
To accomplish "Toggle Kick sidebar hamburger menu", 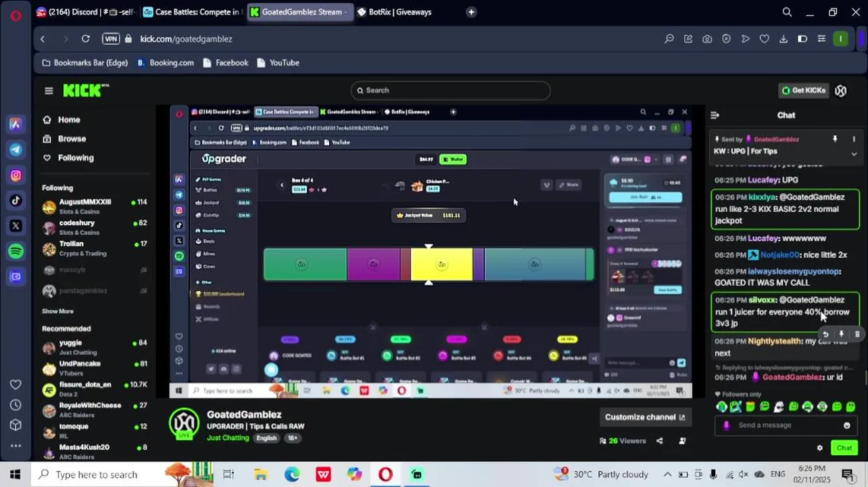I will click(x=49, y=91).
